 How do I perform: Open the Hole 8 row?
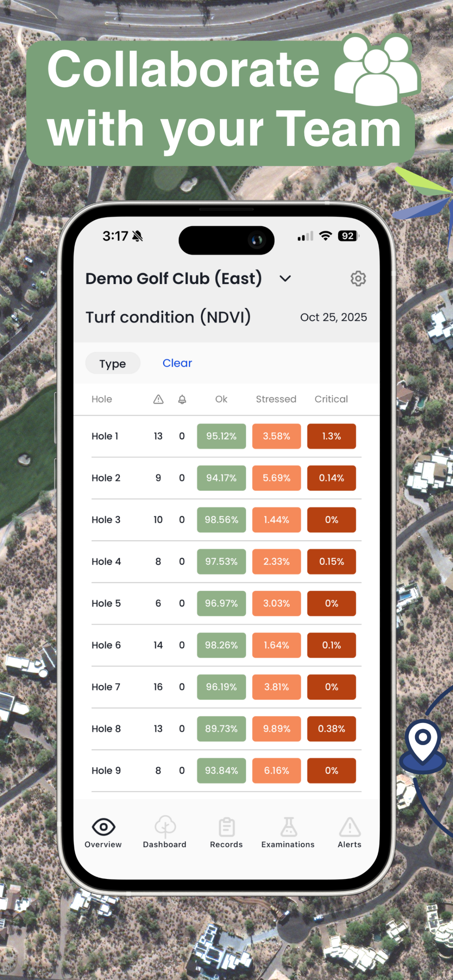tap(226, 729)
